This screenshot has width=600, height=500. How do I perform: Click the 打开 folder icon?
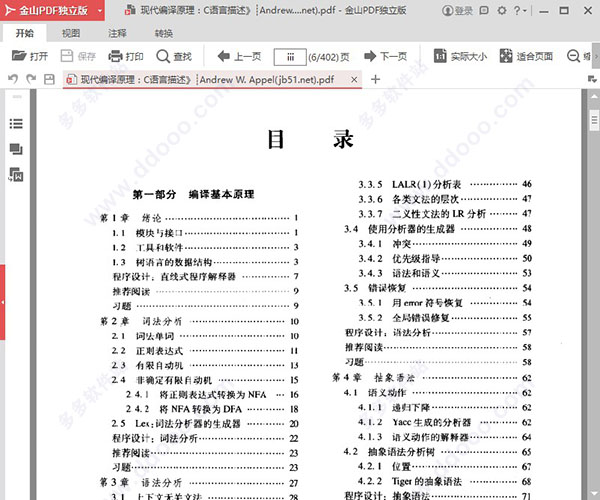pos(19,56)
